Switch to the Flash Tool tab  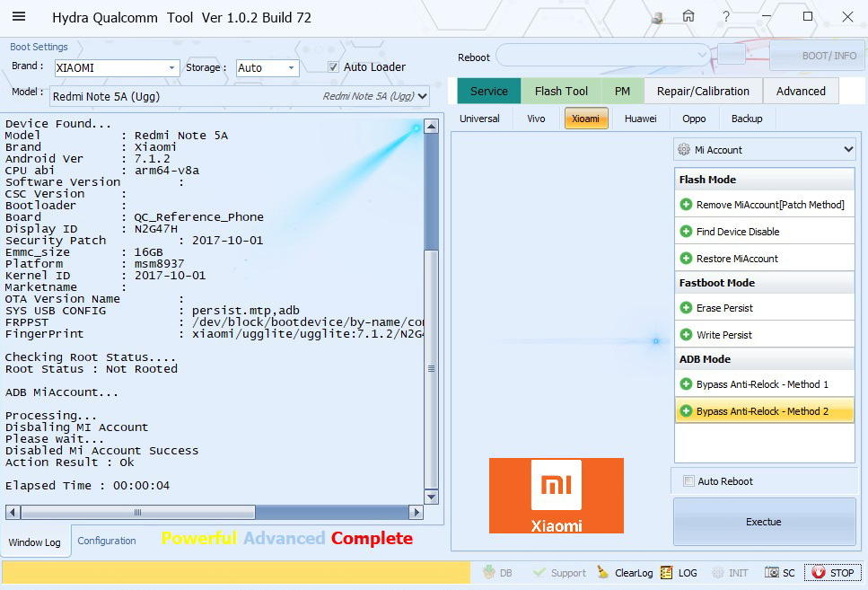pos(561,91)
